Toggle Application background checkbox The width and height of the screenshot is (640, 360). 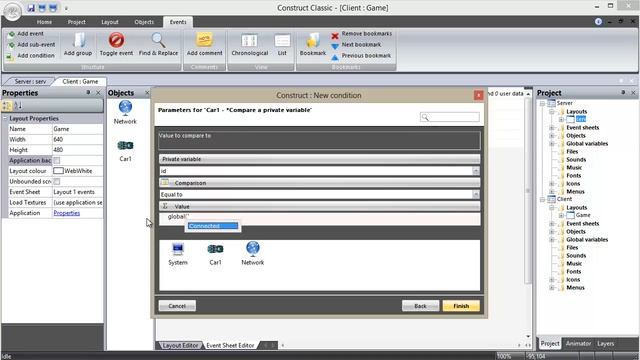point(57,160)
